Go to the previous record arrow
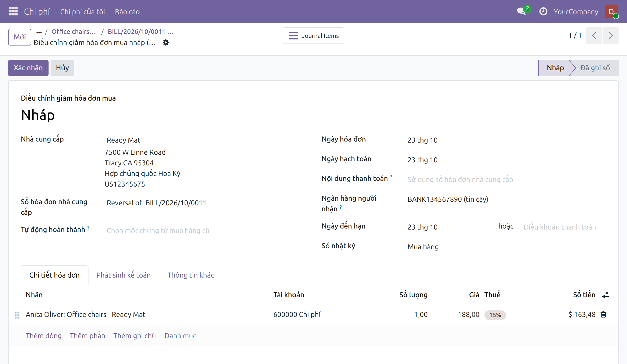 [594, 36]
